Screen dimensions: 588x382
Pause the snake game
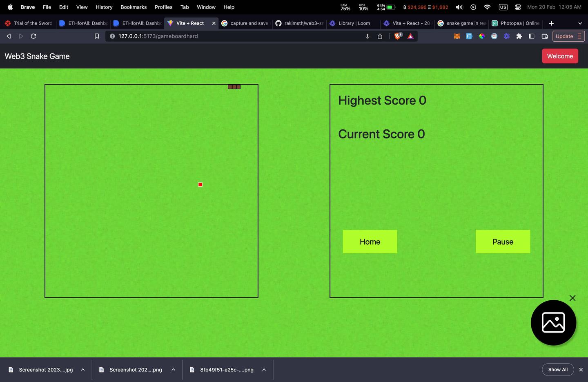click(503, 241)
